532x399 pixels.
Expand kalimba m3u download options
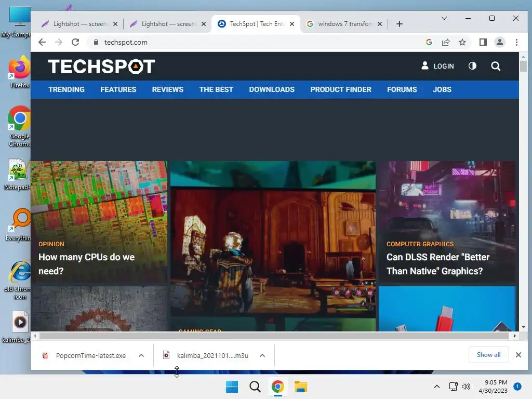262,355
